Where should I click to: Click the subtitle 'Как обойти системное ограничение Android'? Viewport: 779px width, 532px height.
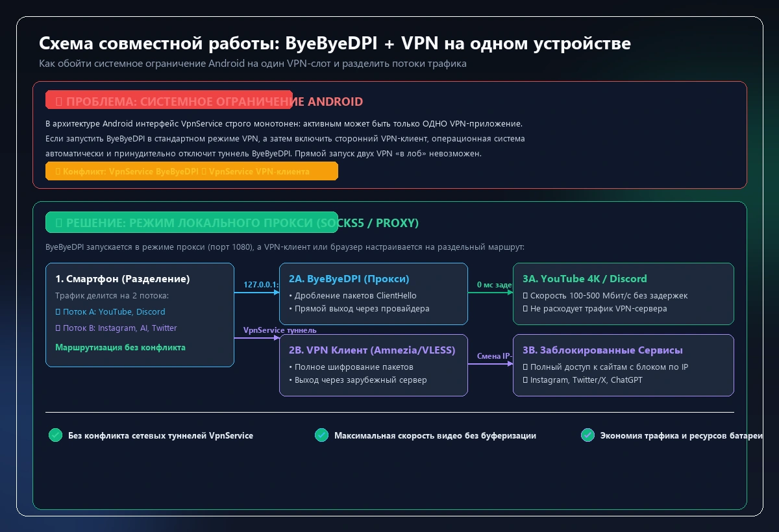pyautogui.click(x=253, y=64)
